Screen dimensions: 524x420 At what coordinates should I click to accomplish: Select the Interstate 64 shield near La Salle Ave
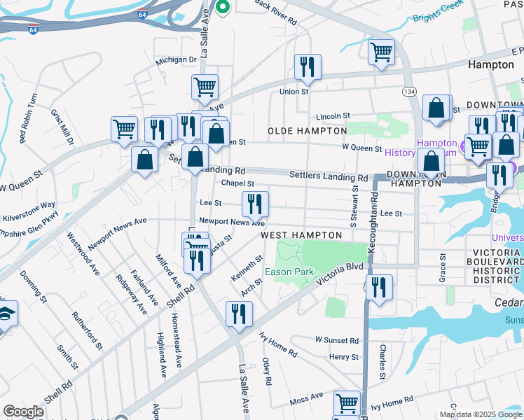coord(142,15)
